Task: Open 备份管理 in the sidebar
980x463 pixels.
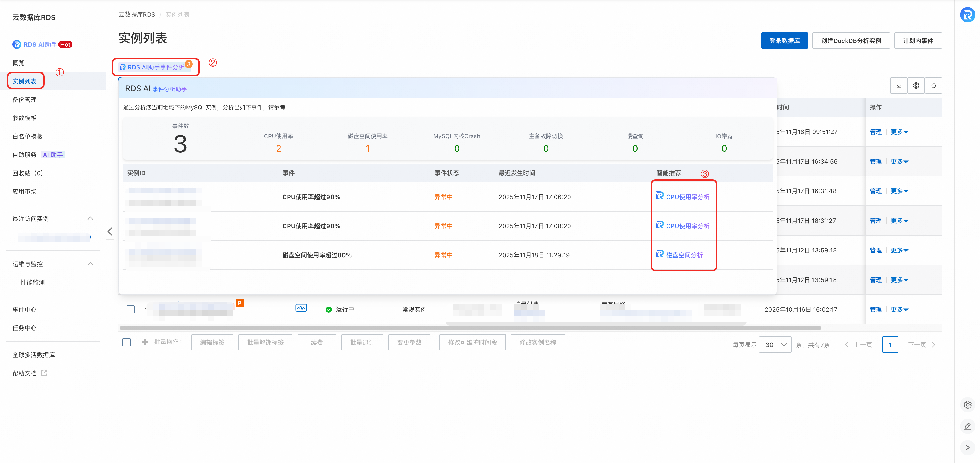Action: pos(24,100)
